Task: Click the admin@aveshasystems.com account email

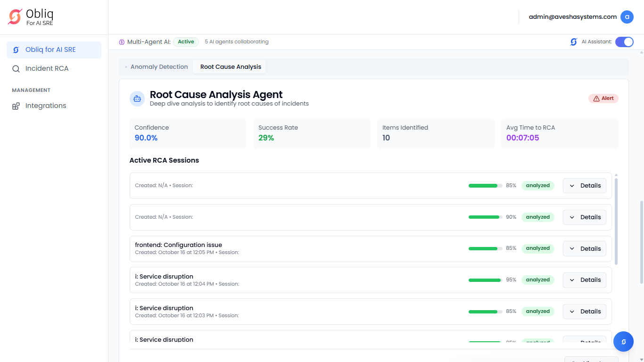Action: tap(572, 17)
